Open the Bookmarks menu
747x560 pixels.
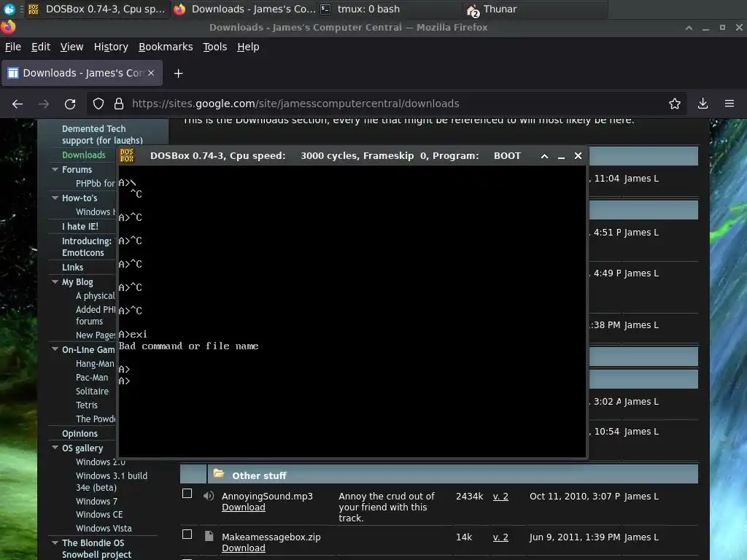coord(166,47)
